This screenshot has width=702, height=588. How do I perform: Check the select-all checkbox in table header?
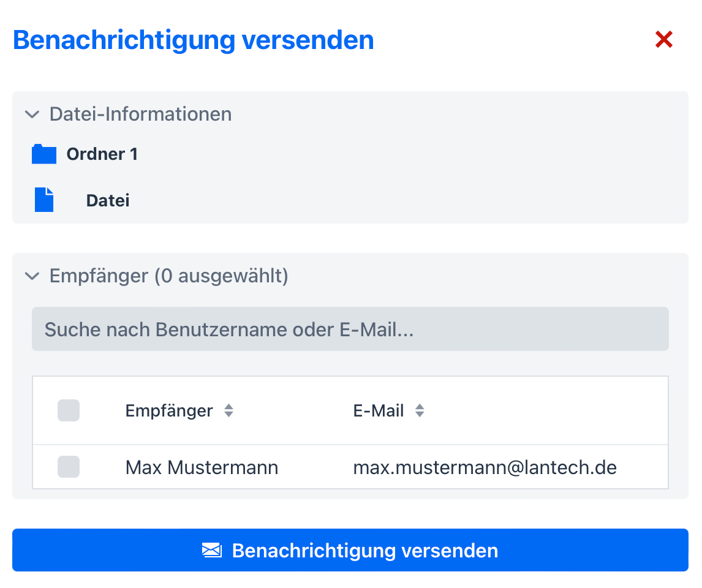pyautogui.click(x=69, y=410)
